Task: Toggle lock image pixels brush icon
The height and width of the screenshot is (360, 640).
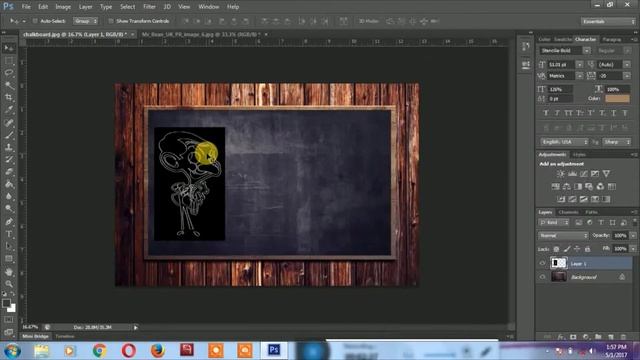Action: [x=567, y=249]
